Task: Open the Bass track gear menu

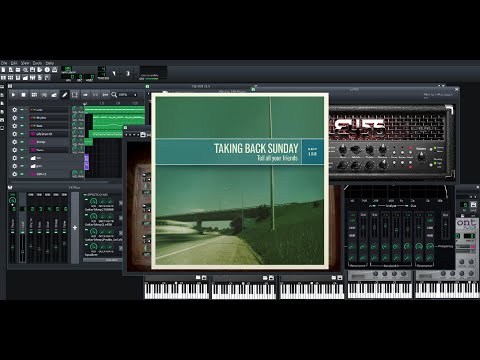Action: [x=14, y=126]
